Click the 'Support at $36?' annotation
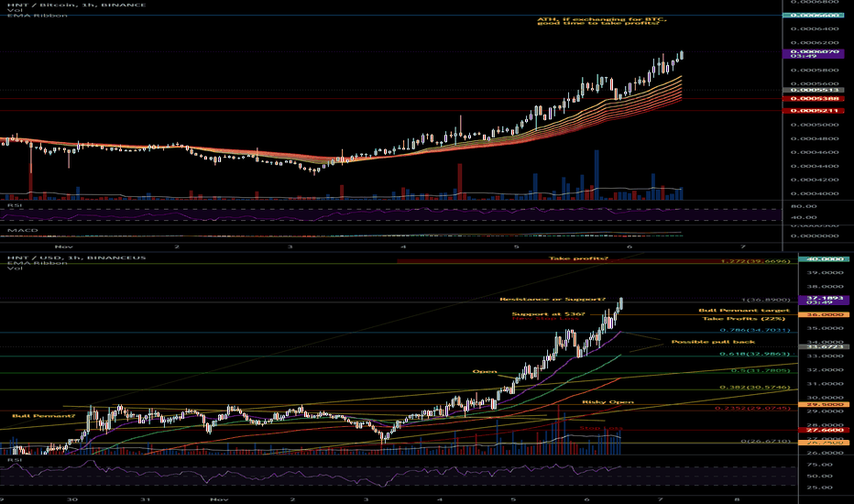The height and width of the screenshot is (504, 854). [549, 313]
